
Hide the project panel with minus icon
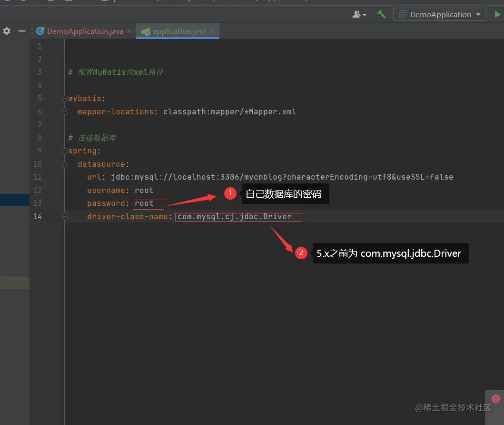pos(22,31)
